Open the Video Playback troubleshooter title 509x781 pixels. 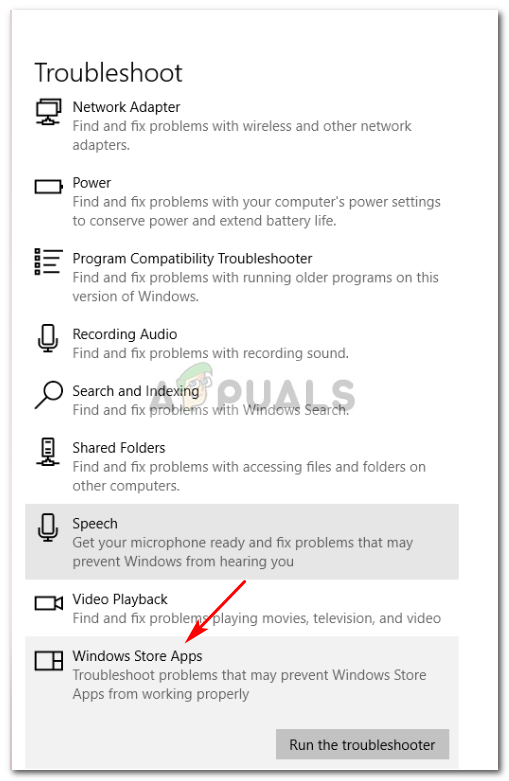click(120, 599)
